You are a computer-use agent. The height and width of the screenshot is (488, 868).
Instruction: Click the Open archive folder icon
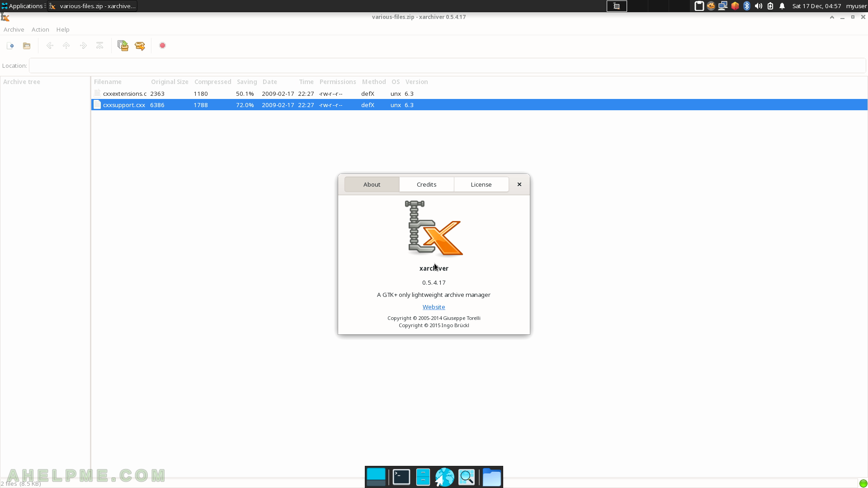pos(27,46)
